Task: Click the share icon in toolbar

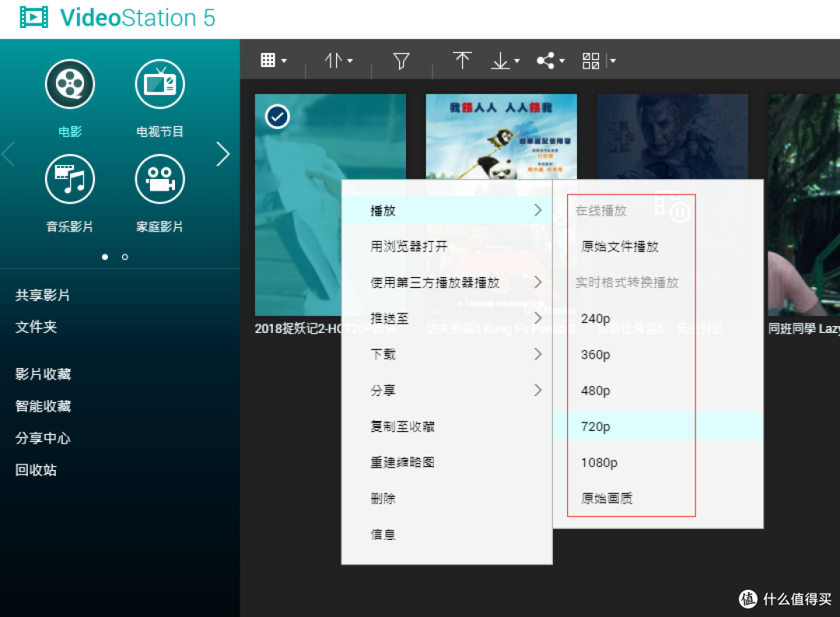Action: click(x=546, y=61)
